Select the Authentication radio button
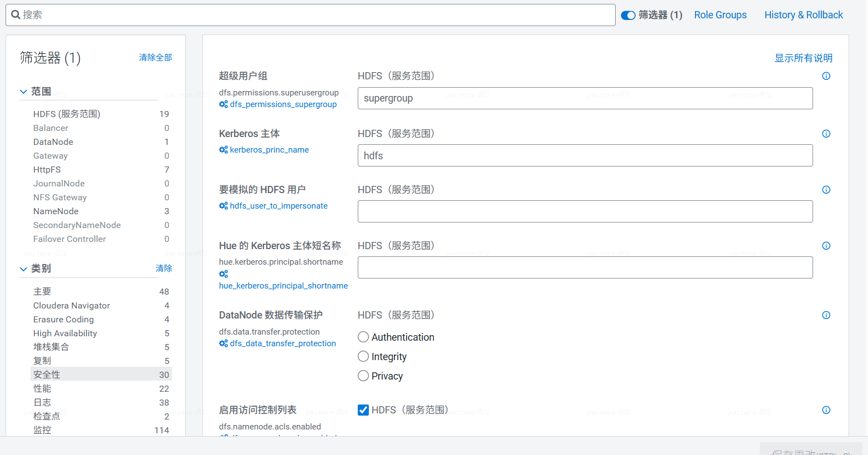This screenshot has width=868, height=455. (363, 337)
